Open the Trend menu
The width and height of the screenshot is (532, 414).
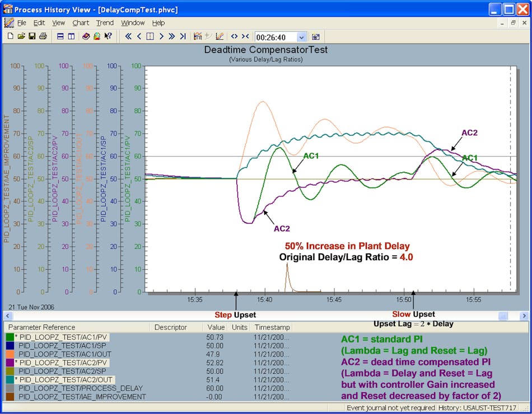click(105, 23)
